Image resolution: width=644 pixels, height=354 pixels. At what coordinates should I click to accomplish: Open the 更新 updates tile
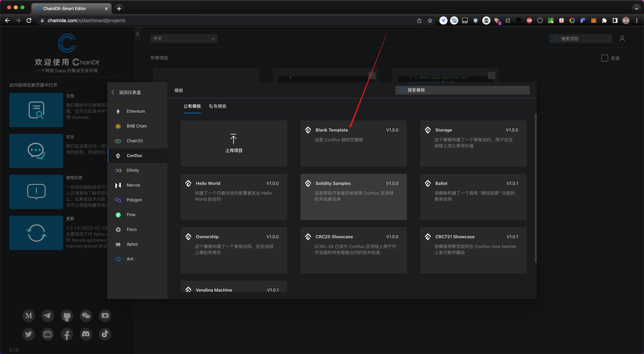click(36, 233)
